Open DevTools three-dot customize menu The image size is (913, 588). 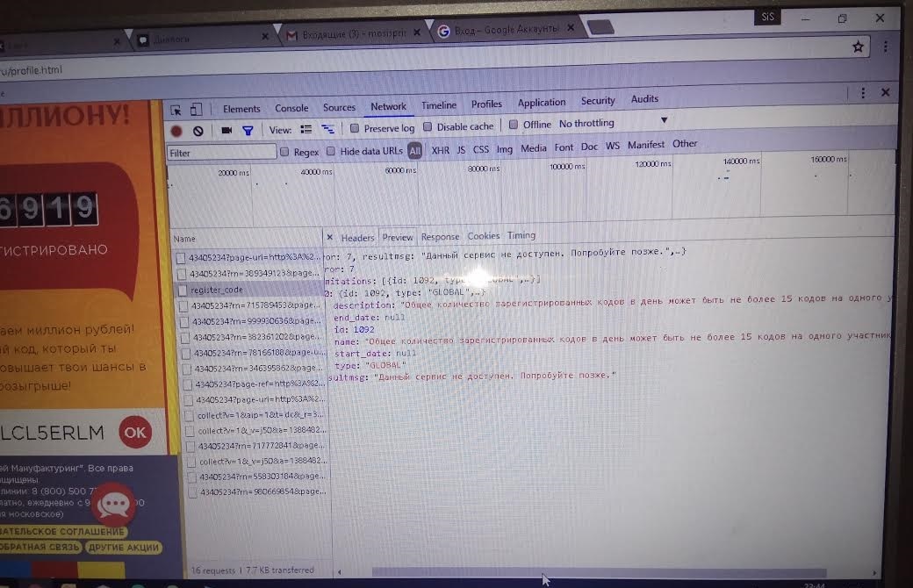tap(863, 92)
